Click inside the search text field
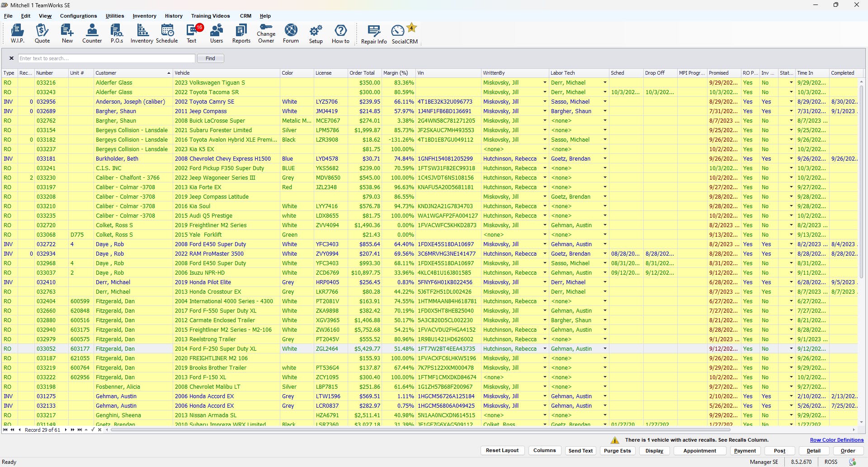 pyautogui.click(x=106, y=58)
